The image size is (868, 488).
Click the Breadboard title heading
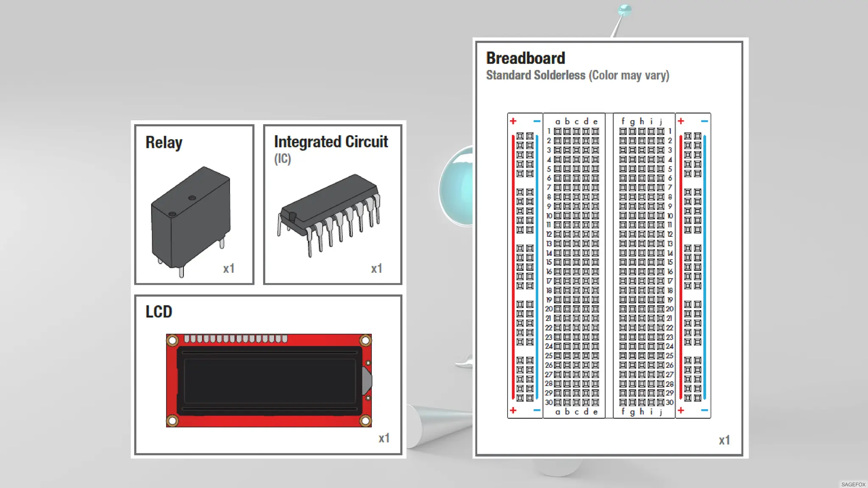click(x=526, y=58)
